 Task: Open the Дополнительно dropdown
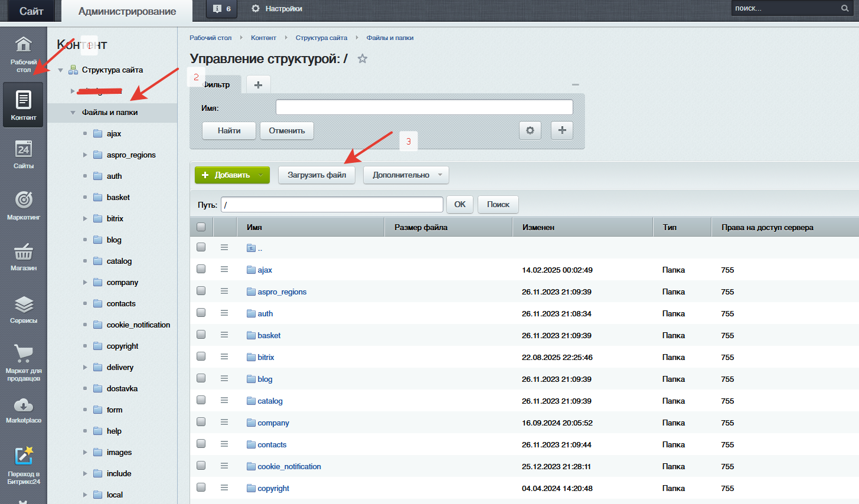pos(406,175)
